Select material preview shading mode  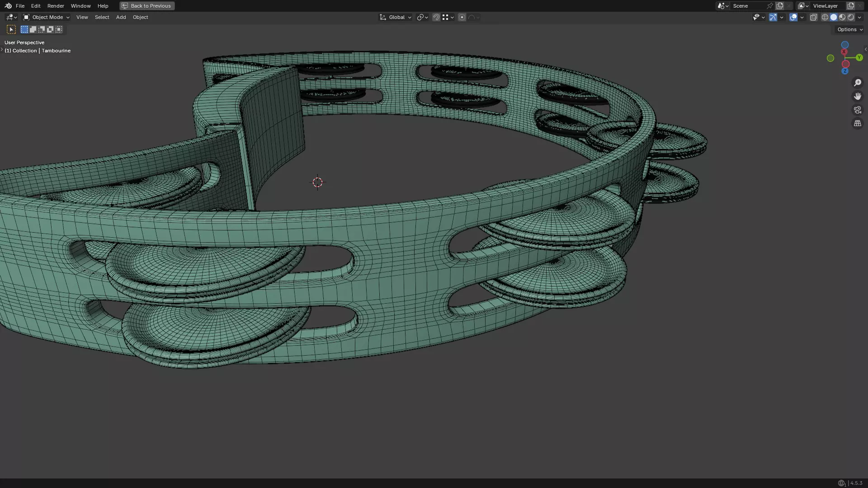[x=842, y=17]
